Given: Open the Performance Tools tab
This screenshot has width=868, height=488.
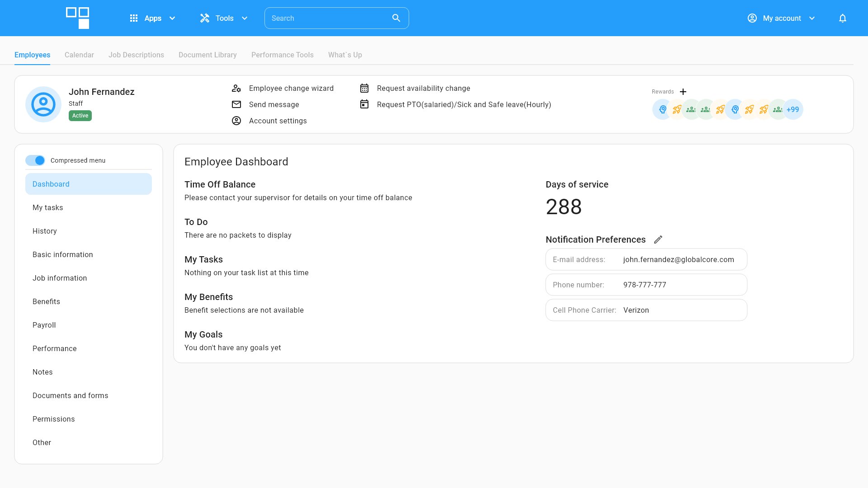Looking at the screenshot, I should [x=282, y=55].
